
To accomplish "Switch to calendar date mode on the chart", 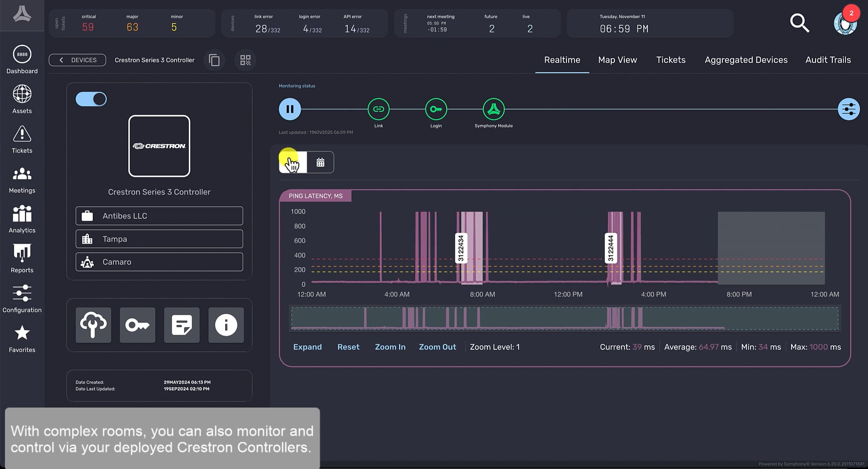I will point(321,162).
